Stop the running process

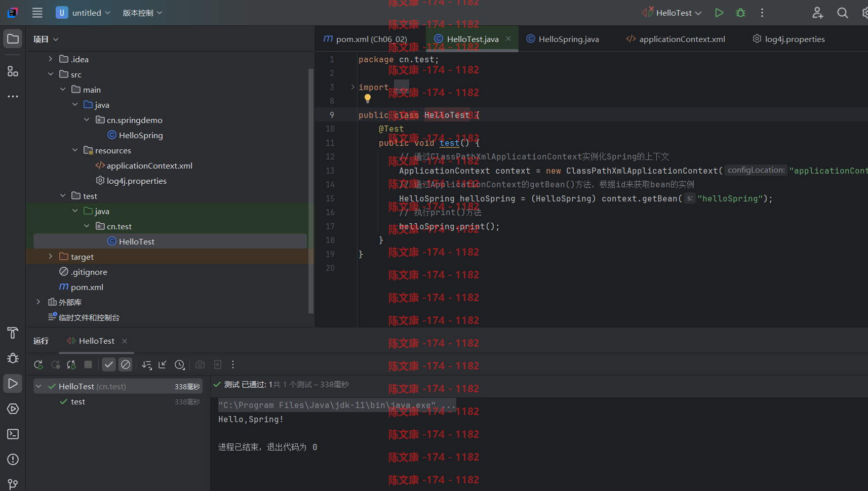pos(88,364)
